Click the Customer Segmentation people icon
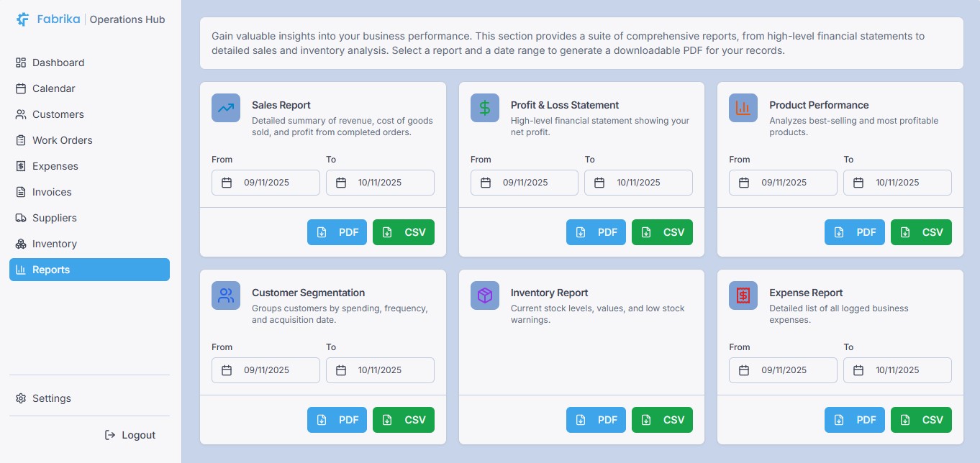Screen dimensions: 980x463 [226, 295]
